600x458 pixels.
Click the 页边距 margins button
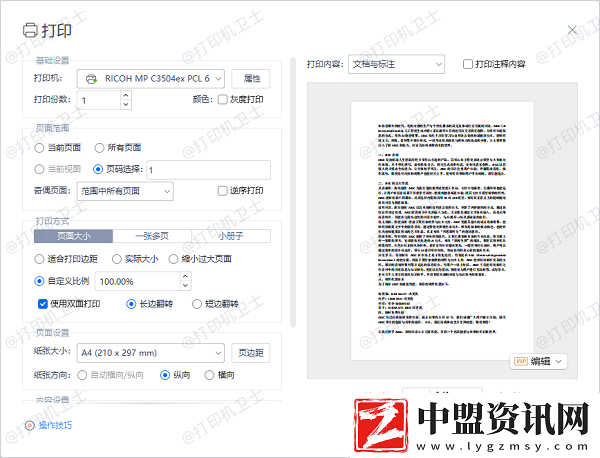coord(251,353)
